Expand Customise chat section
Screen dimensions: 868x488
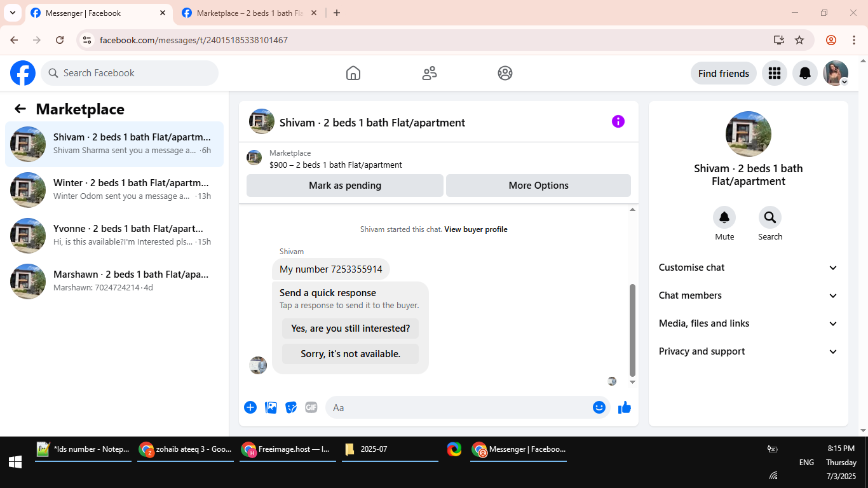pyautogui.click(x=749, y=268)
